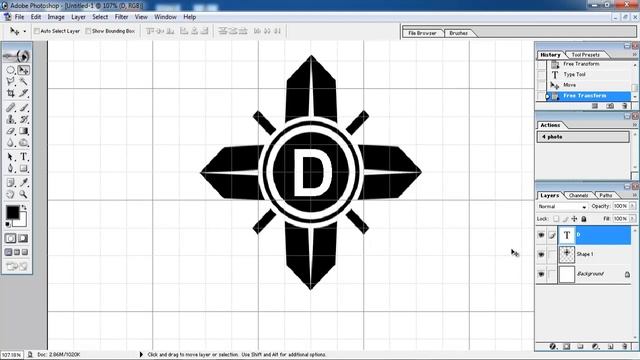Select the Healing Brush tool
640x360 pixels.
click(x=11, y=108)
